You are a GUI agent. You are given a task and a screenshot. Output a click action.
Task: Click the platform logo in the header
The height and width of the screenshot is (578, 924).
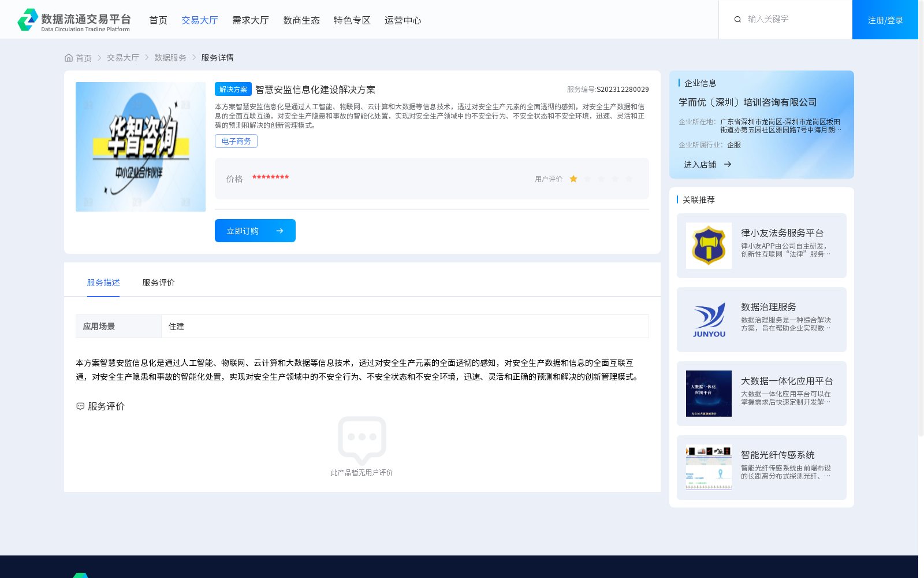[x=74, y=20]
